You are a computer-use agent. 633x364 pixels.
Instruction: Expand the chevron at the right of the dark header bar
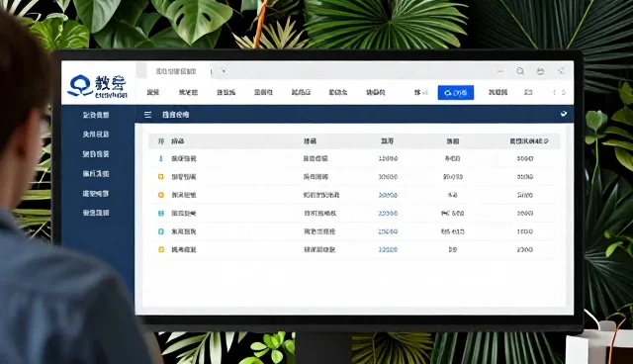pyautogui.click(x=564, y=114)
